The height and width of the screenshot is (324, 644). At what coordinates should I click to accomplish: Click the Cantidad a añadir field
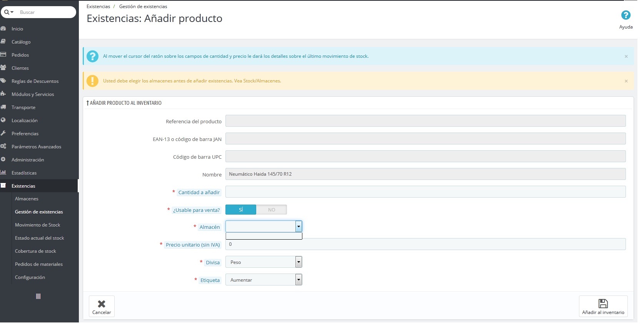point(425,192)
